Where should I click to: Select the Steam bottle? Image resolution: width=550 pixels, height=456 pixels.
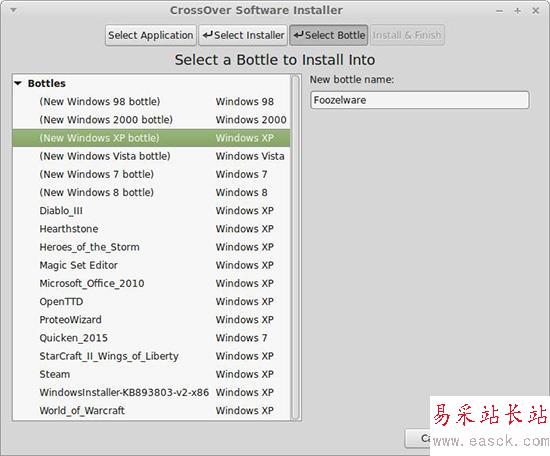pos(152,375)
